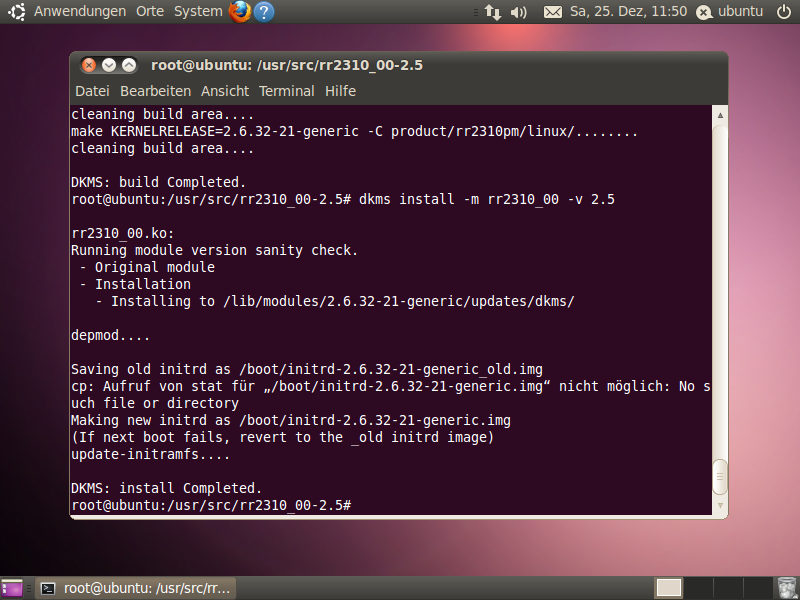Expand the System menu in top panel

198,12
